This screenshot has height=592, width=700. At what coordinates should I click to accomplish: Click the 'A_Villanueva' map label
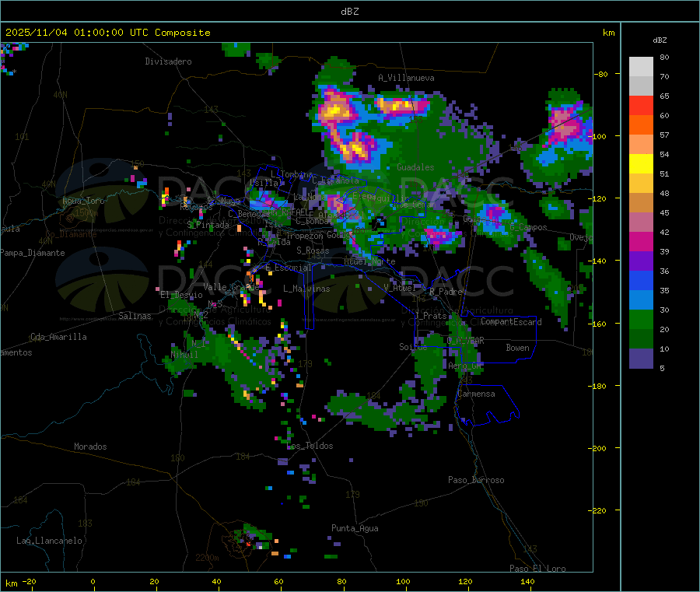[406, 78]
